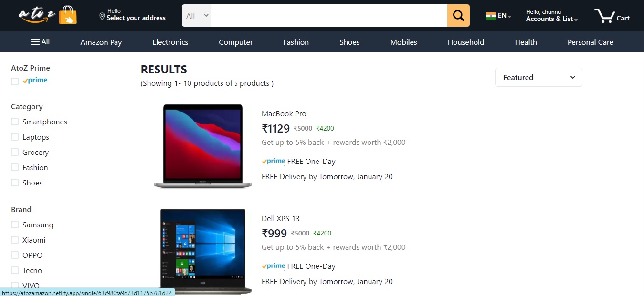This screenshot has height=296, width=644.
Task: Open the MacBook Pro product title
Action: 284,113
